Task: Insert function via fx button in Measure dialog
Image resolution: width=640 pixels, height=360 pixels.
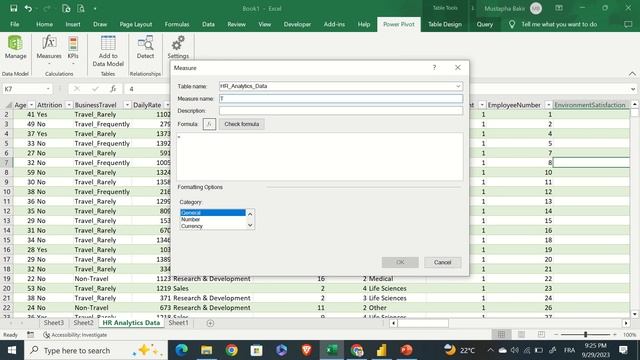Action: (x=209, y=124)
